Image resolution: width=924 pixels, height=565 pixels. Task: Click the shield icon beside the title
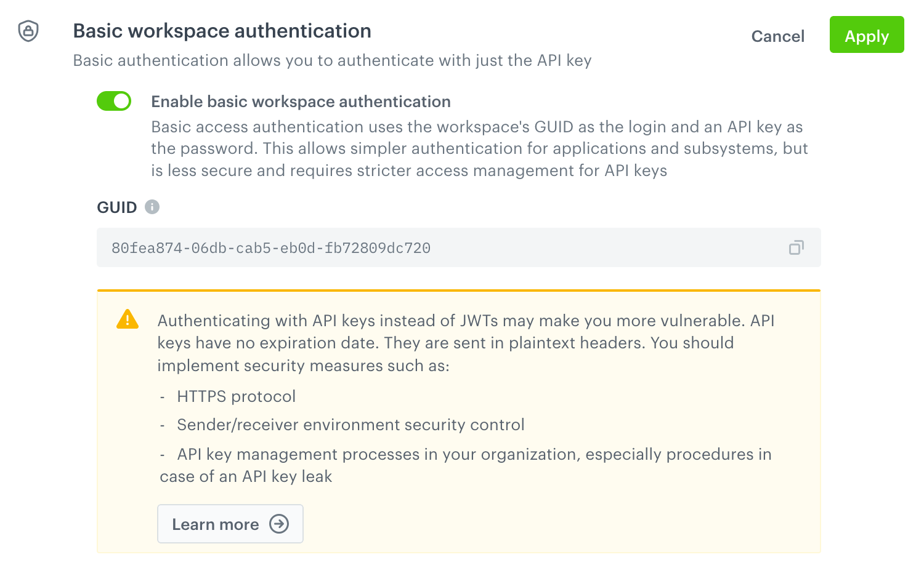pyautogui.click(x=28, y=30)
